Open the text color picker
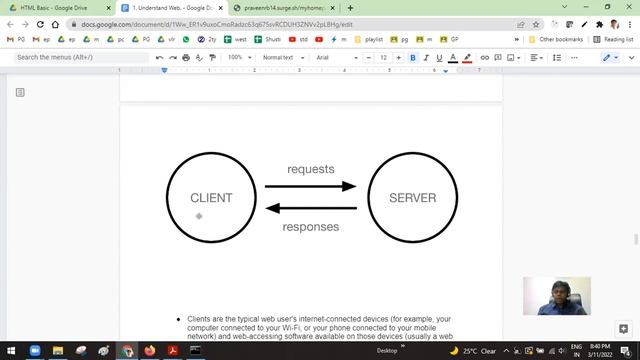 [453, 58]
